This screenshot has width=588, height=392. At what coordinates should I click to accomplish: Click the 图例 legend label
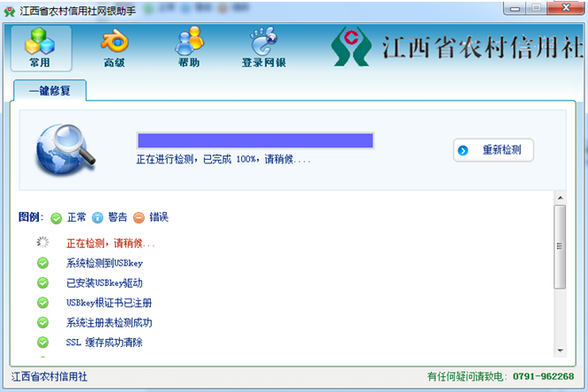pos(31,217)
